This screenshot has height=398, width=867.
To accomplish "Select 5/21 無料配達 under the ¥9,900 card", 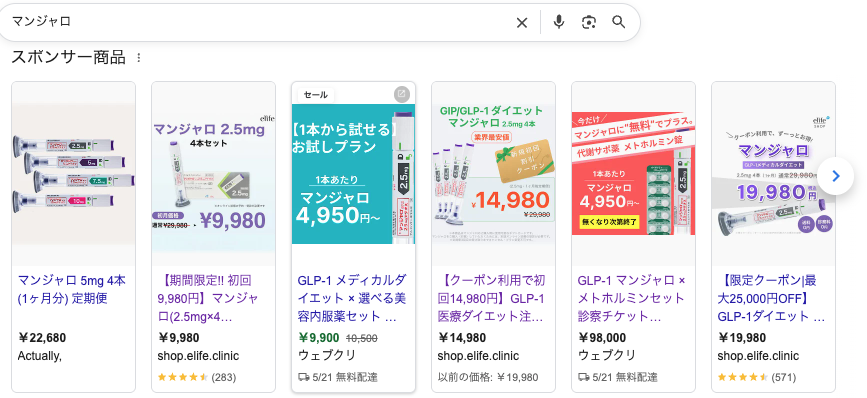I will 338,378.
